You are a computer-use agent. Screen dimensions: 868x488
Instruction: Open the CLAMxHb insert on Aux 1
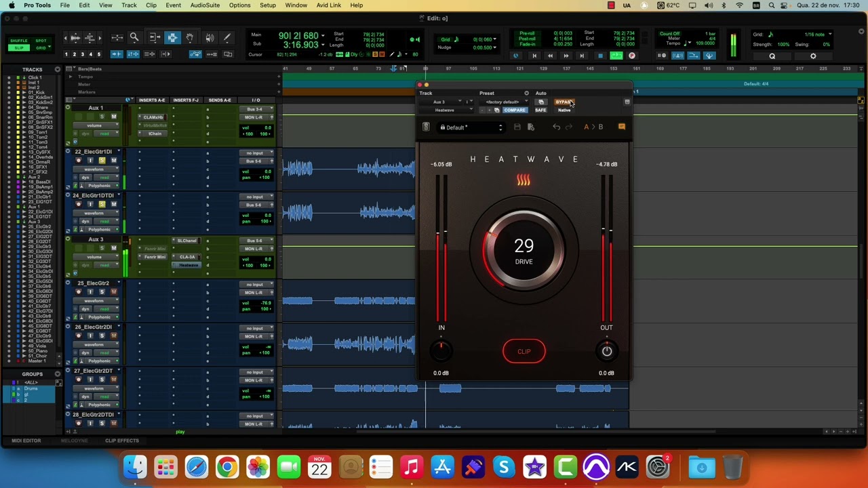tap(153, 117)
